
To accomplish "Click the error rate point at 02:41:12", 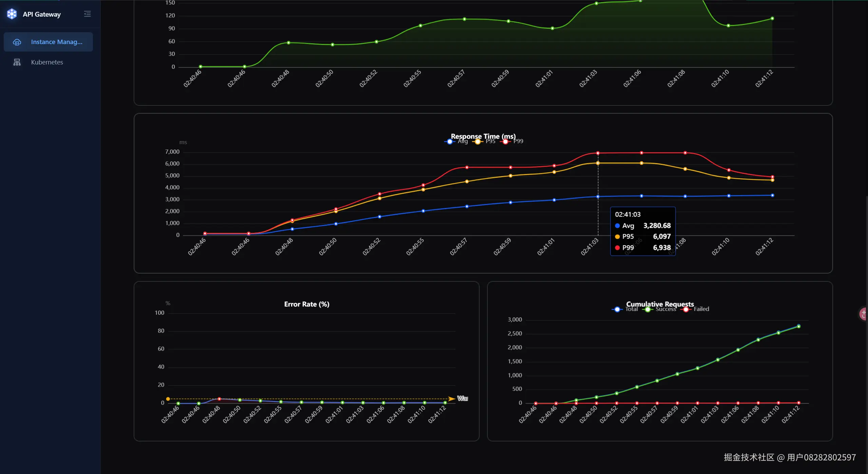I will tap(445, 403).
